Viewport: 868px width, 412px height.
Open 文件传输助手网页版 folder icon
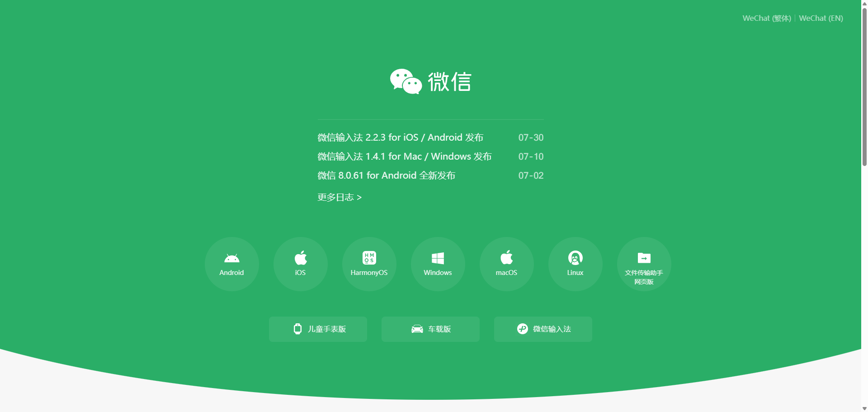644,264
